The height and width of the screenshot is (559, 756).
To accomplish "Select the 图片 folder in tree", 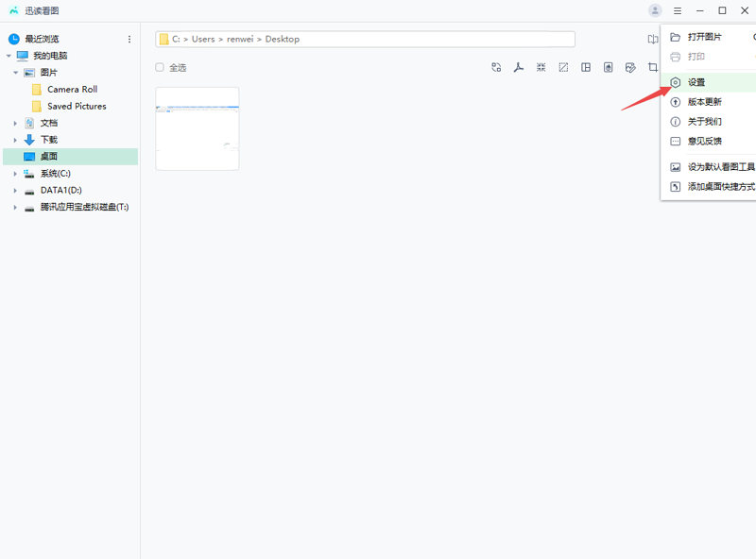I will 49,73.
